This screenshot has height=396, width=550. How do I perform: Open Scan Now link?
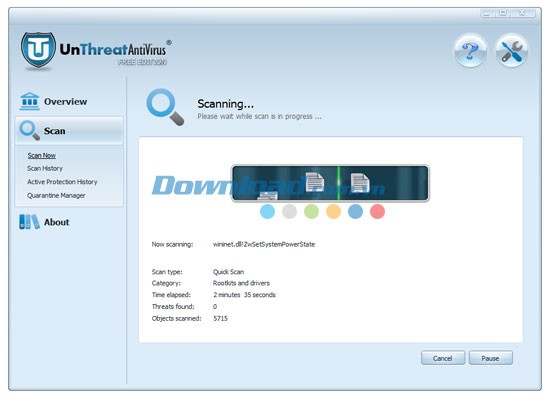click(42, 155)
